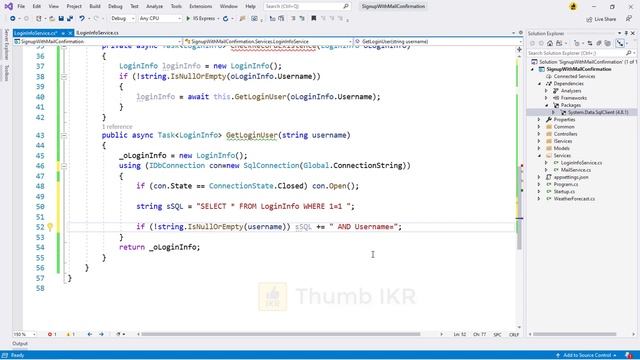Click the Visual Studio logo icon
This screenshot has height=360, width=640.
coord(8,7)
